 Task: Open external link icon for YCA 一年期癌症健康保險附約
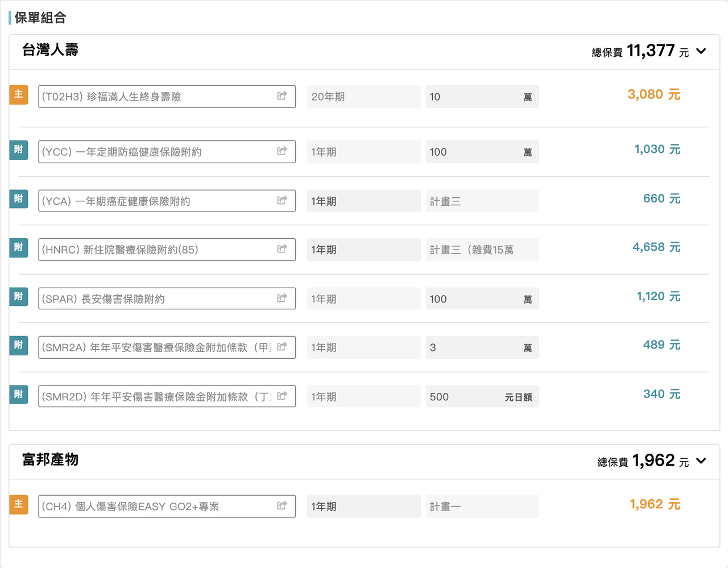[x=282, y=200]
